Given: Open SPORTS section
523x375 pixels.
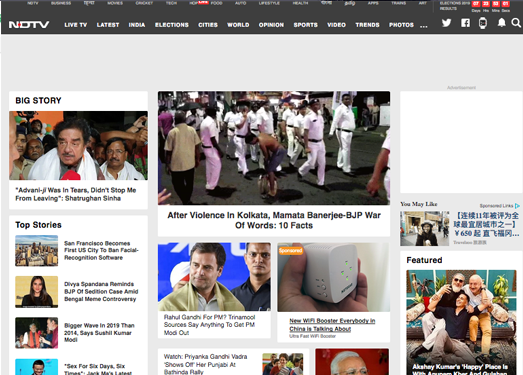Looking at the screenshot, I should (306, 25).
